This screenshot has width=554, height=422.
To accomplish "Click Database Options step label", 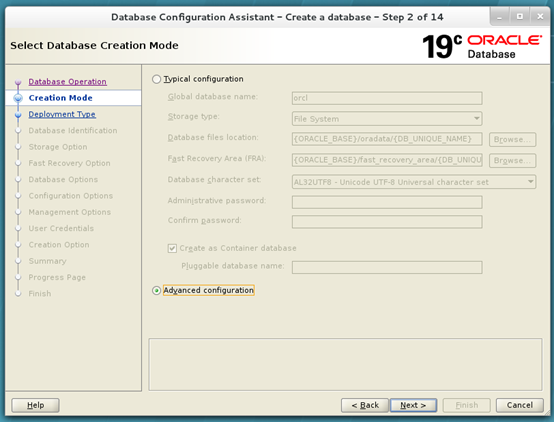I will pyautogui.click(x=63, y=179).
